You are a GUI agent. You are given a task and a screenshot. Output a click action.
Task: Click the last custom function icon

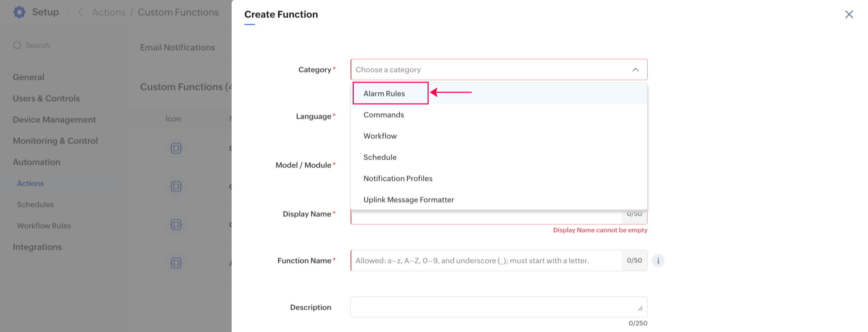point(176,263)
